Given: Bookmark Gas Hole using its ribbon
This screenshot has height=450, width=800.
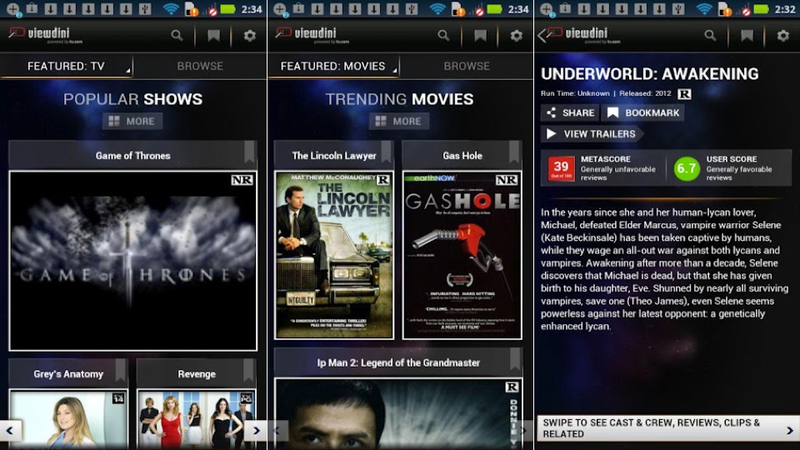Looking at the screenshot, I should (x=514, y=152).
